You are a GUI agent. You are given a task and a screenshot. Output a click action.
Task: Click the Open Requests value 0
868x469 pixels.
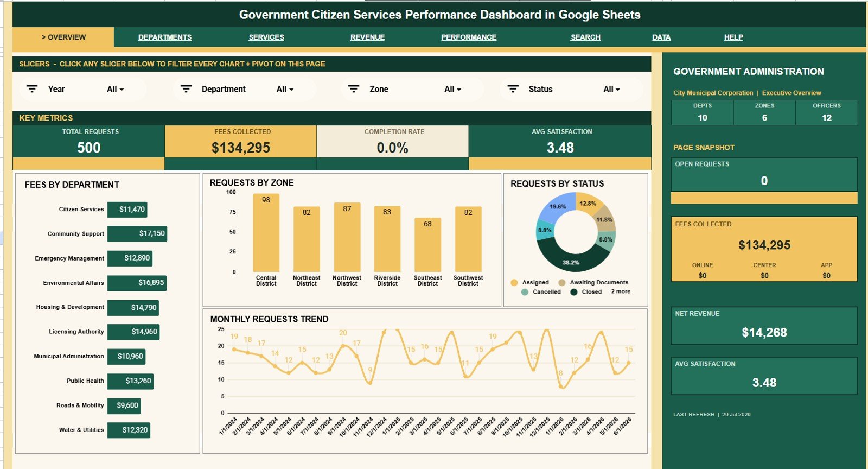pyautogui.click(x=764, y=181)
